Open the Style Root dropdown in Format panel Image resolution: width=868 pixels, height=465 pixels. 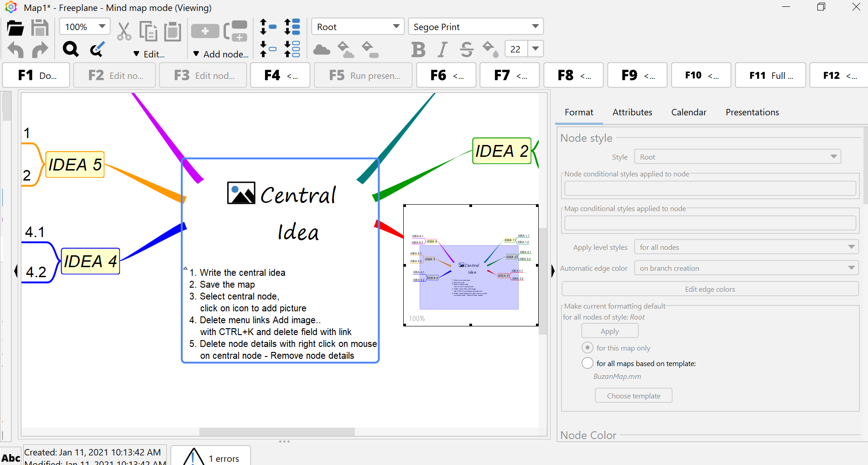[x=737, y=157]
